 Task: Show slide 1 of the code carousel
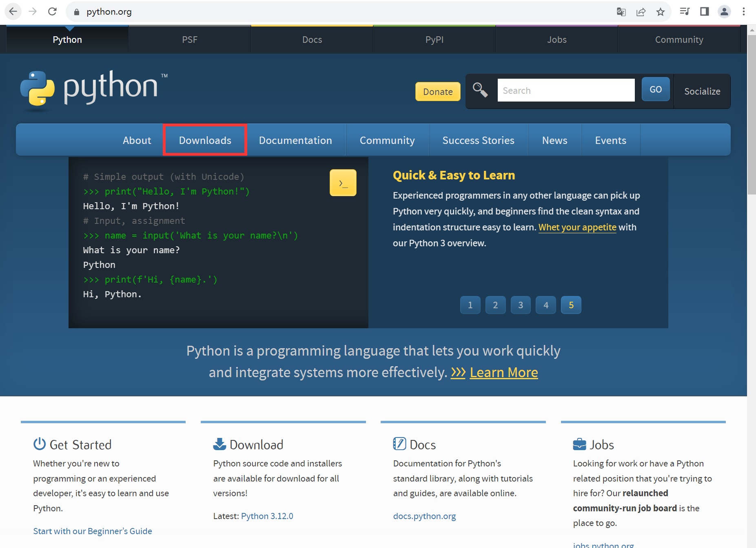coord(470,305)
